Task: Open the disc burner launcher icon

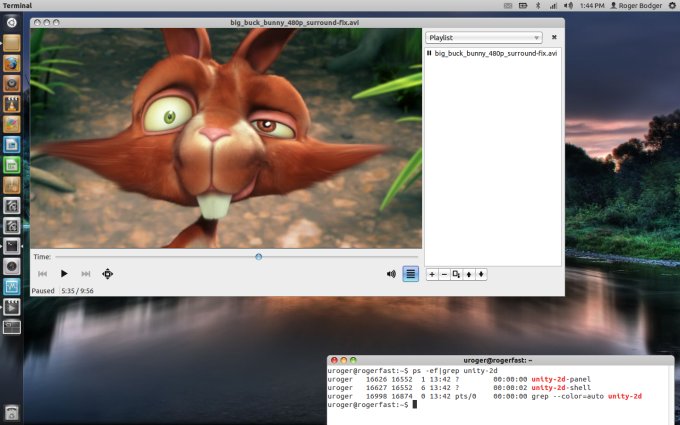Action: [x=12, y=266]
